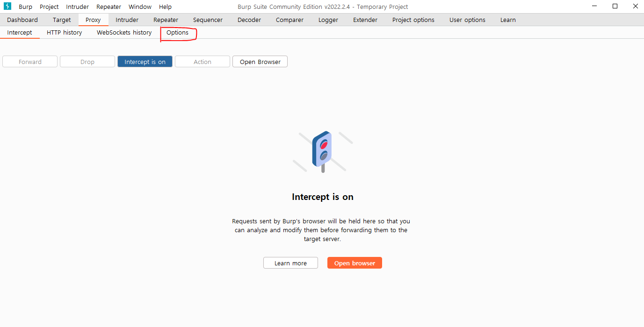Open the Decoder tab
Screen dimensions: 644x327
(x=249, y=20)
